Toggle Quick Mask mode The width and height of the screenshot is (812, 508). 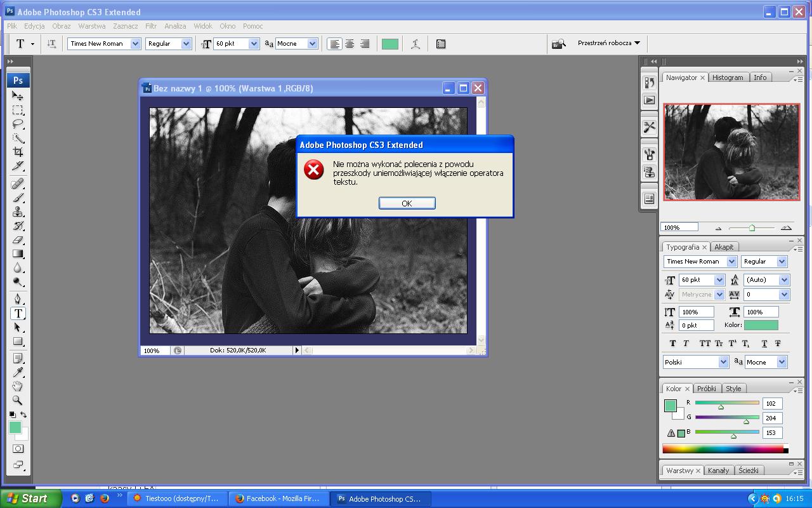(18, 449)
